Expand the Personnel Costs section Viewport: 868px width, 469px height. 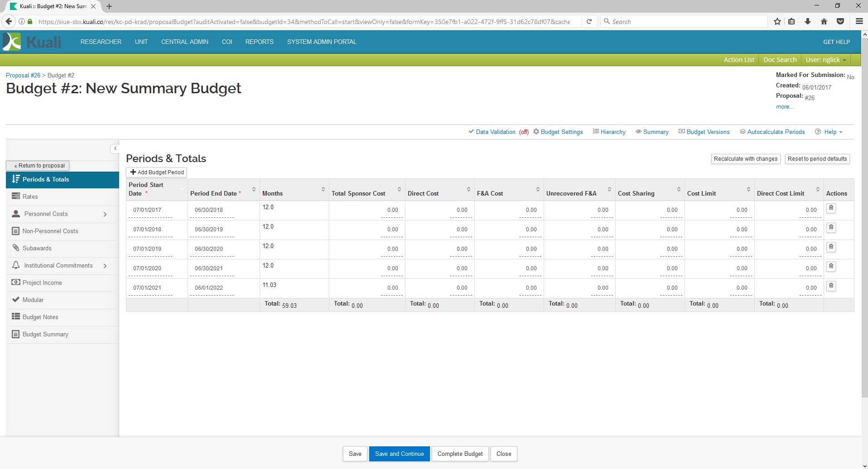pos(105,214)
